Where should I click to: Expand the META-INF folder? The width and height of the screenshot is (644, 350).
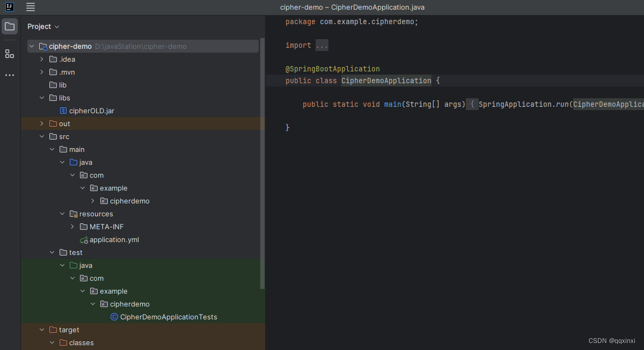click(72, 227)
